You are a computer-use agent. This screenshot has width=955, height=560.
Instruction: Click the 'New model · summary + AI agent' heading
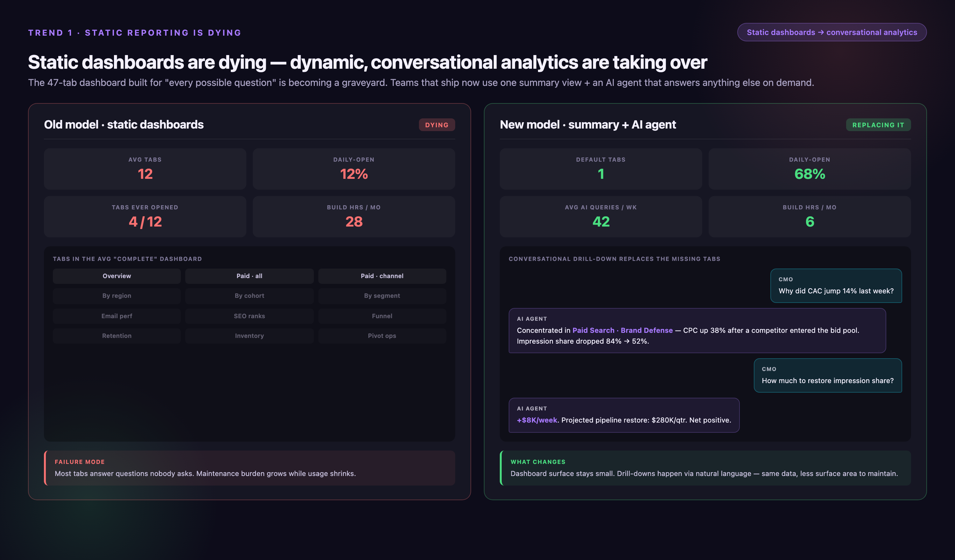[x=588, y=124]
